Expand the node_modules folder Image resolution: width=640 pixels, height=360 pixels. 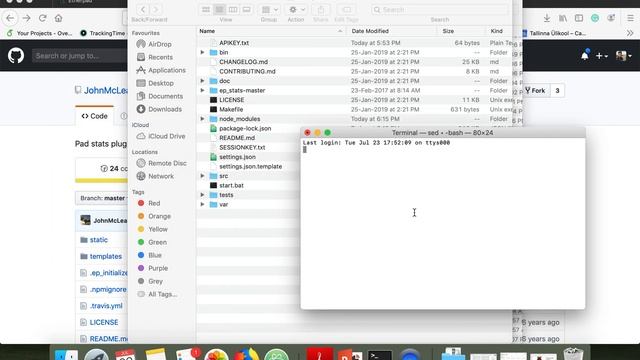(x=202, y=119)
